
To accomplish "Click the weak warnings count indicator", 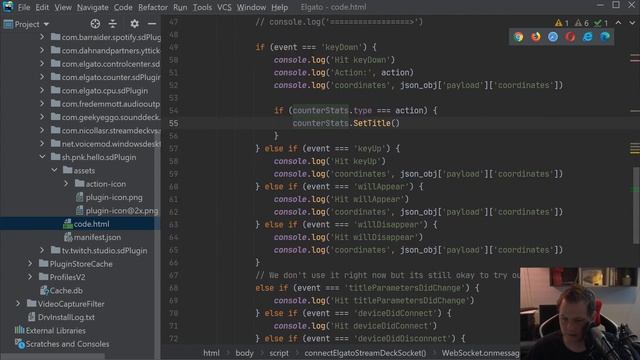I will tap(582, 23).
